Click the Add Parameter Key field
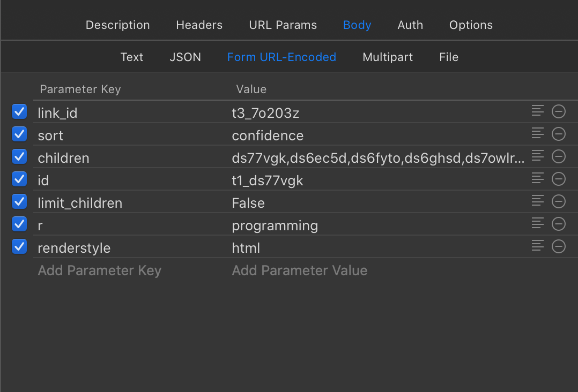 100,270
